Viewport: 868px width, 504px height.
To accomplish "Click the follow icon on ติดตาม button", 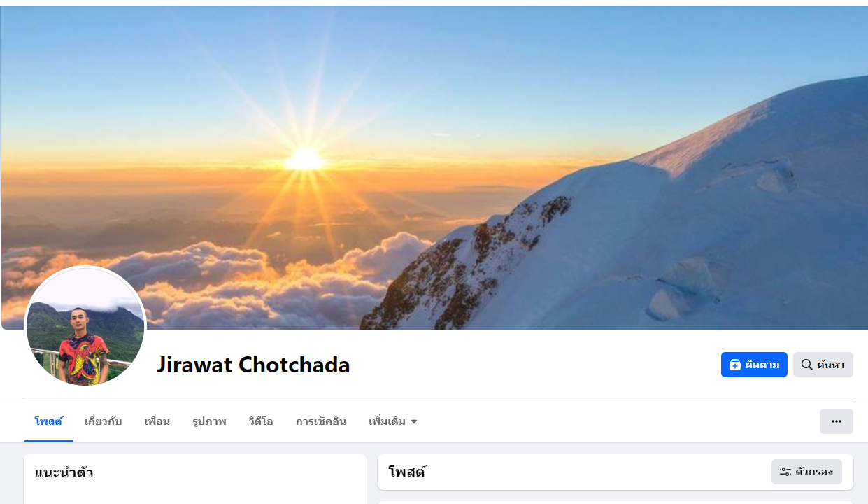I will 734,365.
